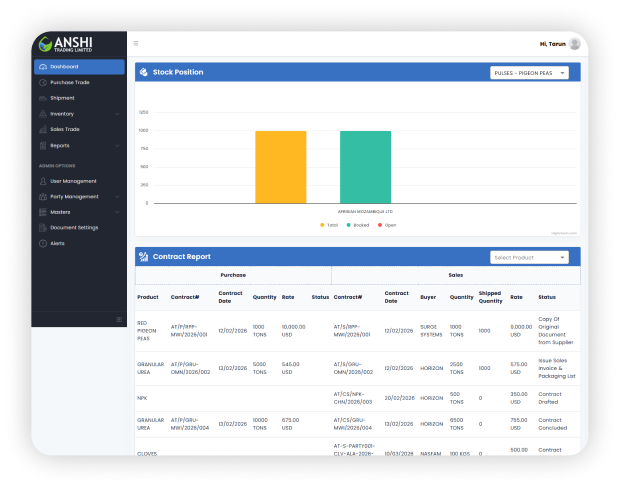Image resolution: width=620 pixels, height=487 pixels.
Task: Click the Document Settings file icon
Action: [43, 228]
